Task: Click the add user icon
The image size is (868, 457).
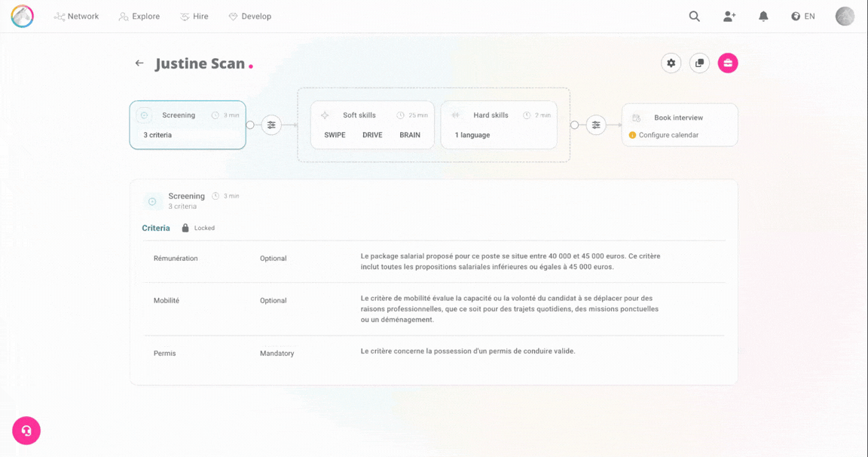Action: pos(729,17)
